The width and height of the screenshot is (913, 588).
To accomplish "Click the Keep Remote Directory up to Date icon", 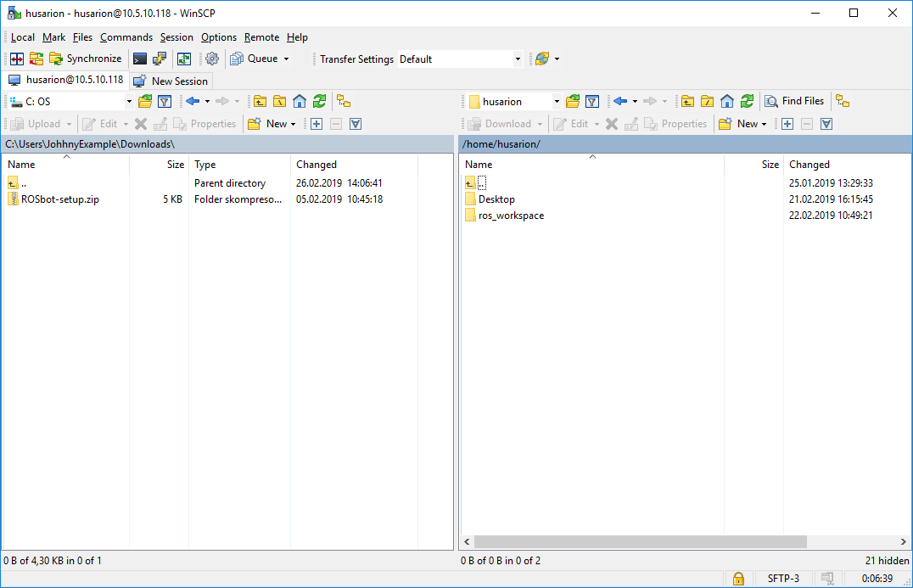I will point(184,59).
